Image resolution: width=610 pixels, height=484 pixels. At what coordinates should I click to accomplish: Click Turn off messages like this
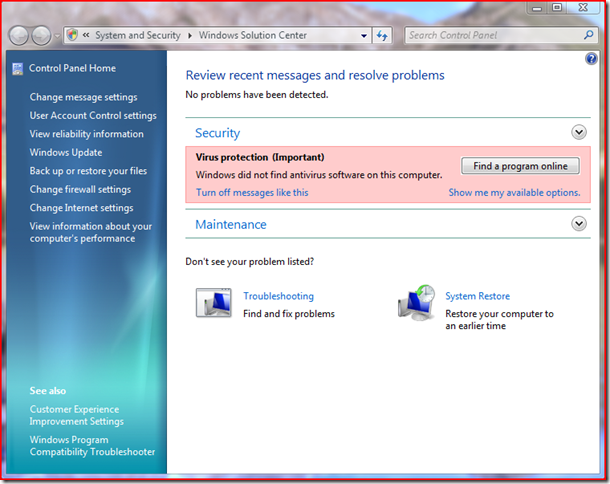[x=252, y=193]
